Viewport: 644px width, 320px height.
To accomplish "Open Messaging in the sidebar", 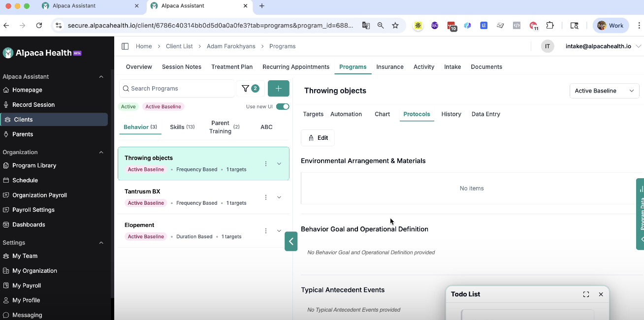I will pyautogui.click(x=27, y=315).
